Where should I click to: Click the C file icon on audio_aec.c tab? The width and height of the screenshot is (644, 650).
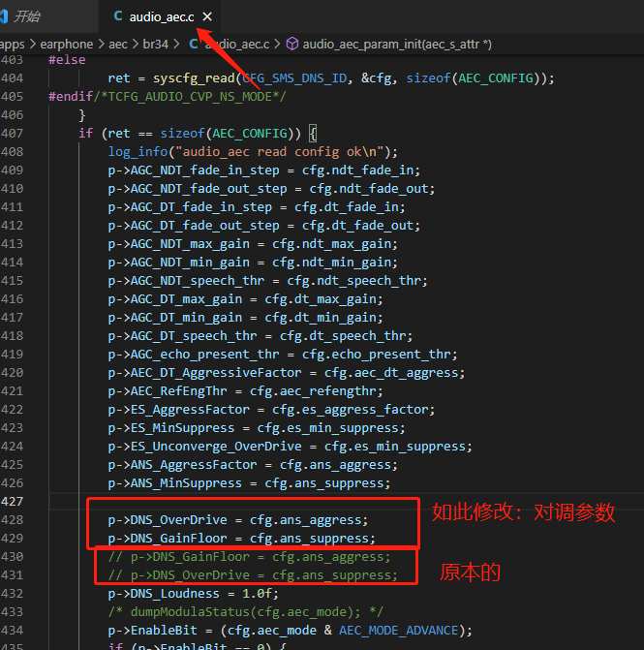(x=118, y=16)
